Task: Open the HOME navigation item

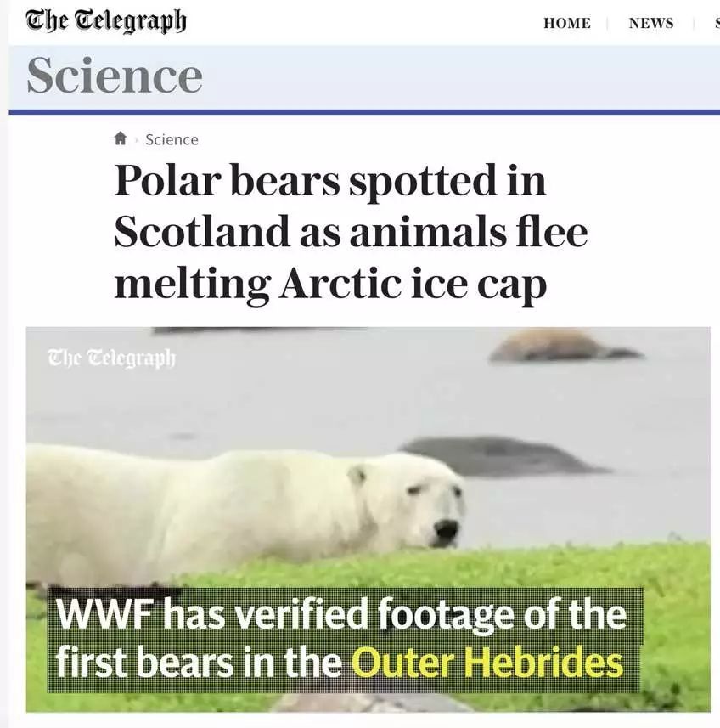Action: [x=567, y=23]
